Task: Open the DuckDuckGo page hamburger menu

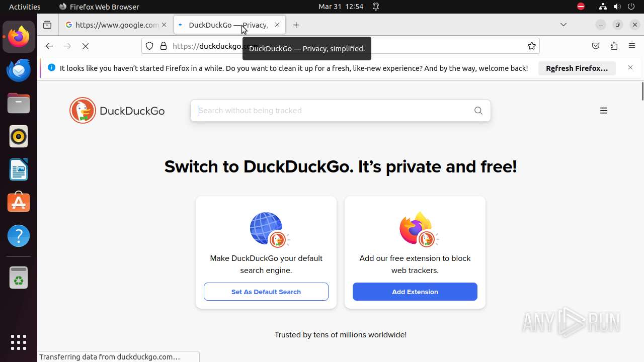Action: click(604, 111)
